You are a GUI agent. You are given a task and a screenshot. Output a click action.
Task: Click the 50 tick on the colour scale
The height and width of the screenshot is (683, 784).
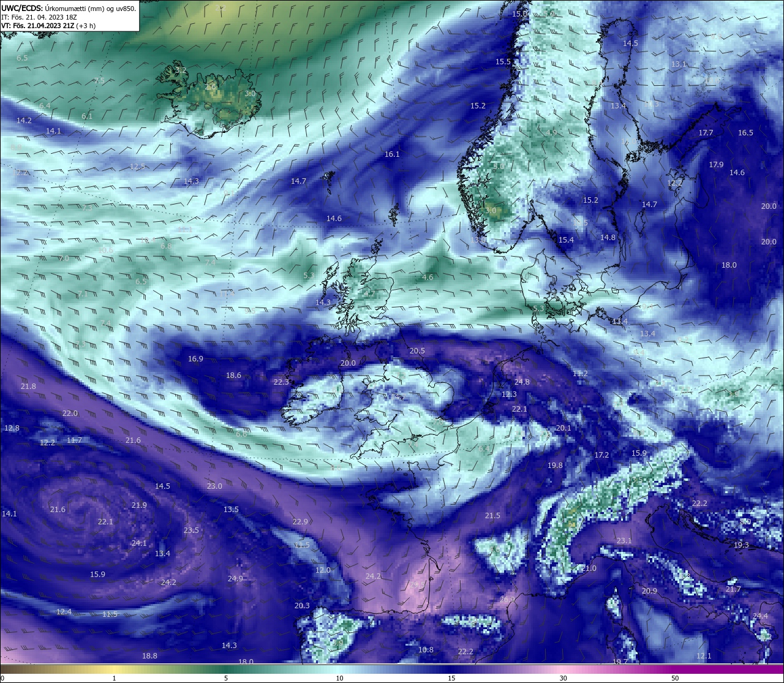tap(675, 678)
